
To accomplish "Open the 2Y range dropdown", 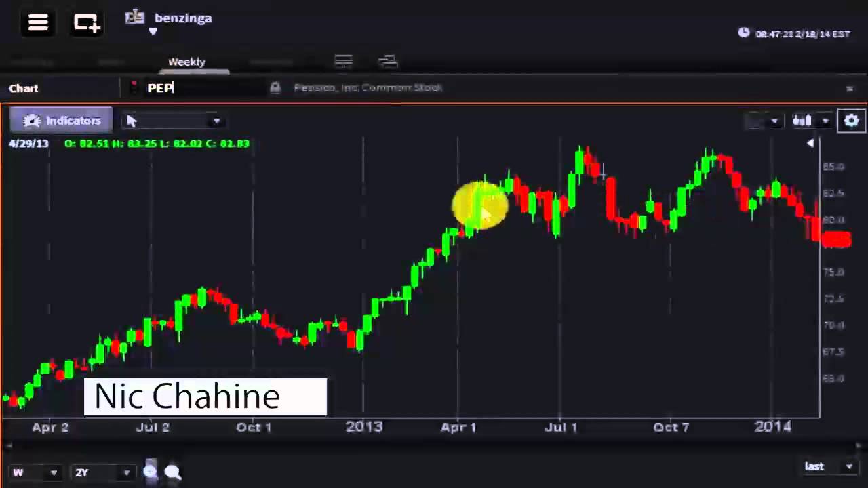I will (x=103, y=472).
